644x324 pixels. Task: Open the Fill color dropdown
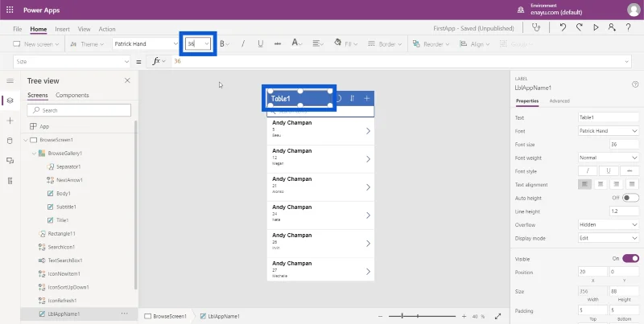tap(345, 43)
